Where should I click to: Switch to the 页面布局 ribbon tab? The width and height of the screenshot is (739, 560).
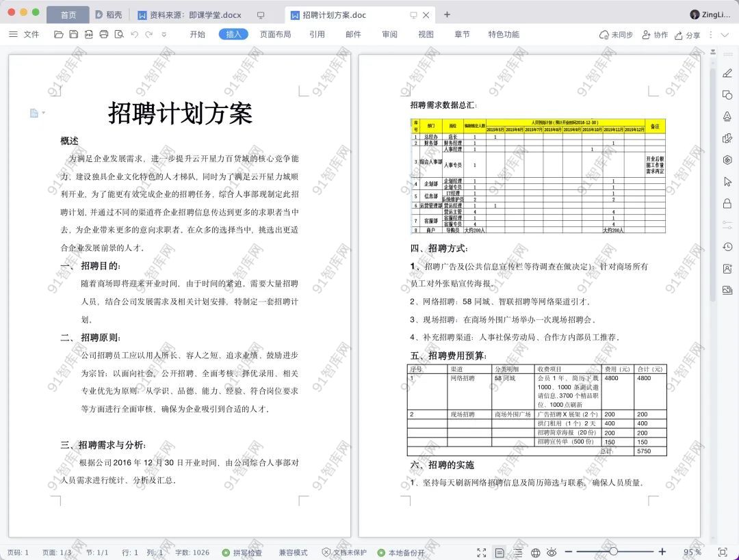275,34
